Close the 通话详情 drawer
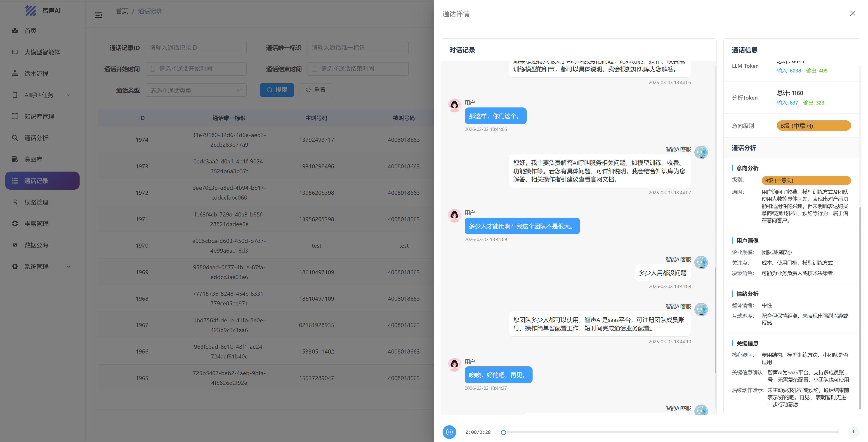Image resolution: width=868 pixels, height=442 pixels. [x=852, y=14]
